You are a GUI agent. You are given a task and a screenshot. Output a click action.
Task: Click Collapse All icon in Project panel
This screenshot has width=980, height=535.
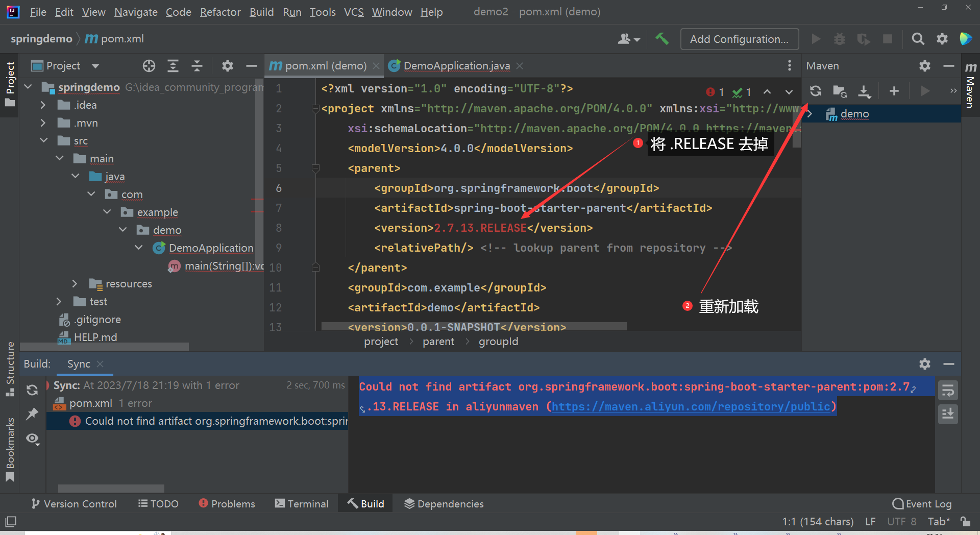[197, 66]
